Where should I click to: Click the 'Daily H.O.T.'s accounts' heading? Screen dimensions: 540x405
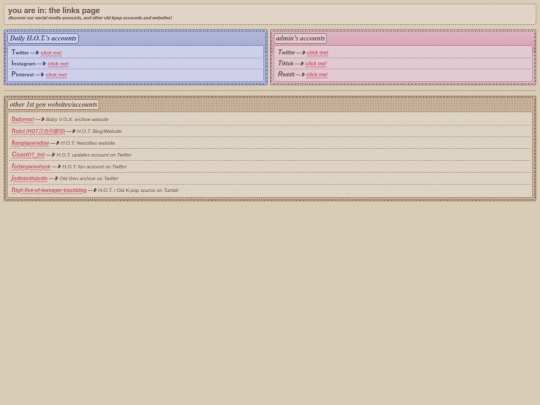coord(43,38)
